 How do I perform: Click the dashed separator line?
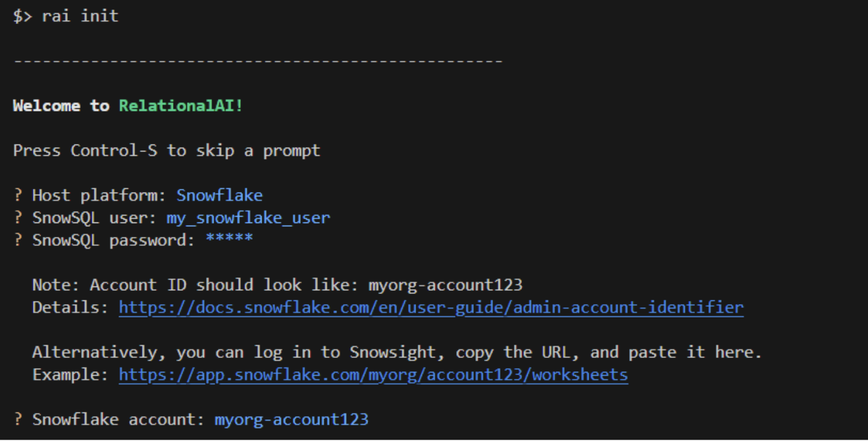click(x=257, y=62)
